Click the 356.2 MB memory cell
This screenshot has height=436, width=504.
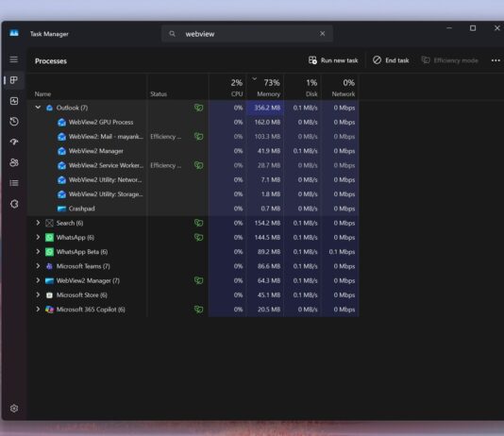pos(265,108)
